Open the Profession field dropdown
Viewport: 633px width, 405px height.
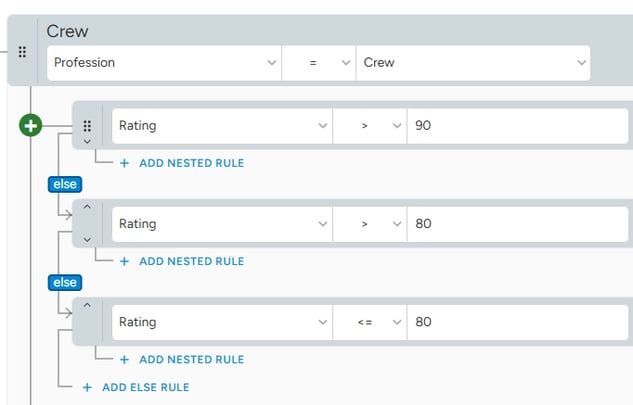point(166,62)
